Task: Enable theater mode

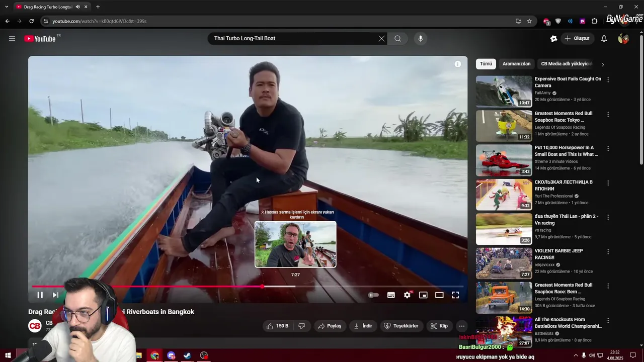Action: (439, 295)
